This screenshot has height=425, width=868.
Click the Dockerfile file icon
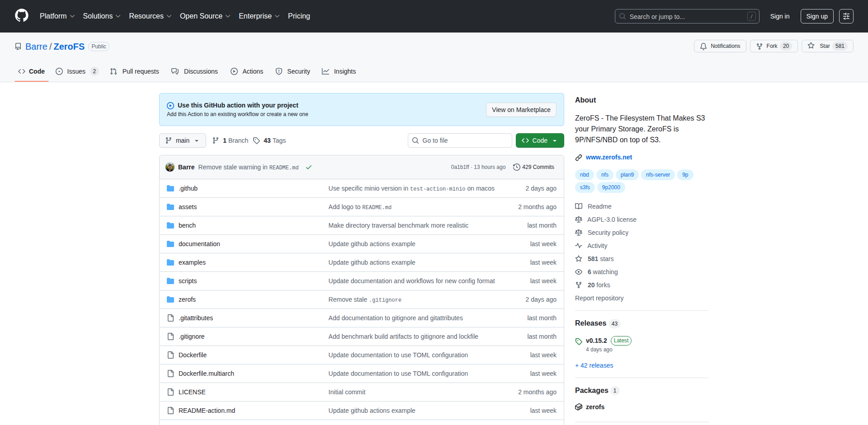(170, 355)
